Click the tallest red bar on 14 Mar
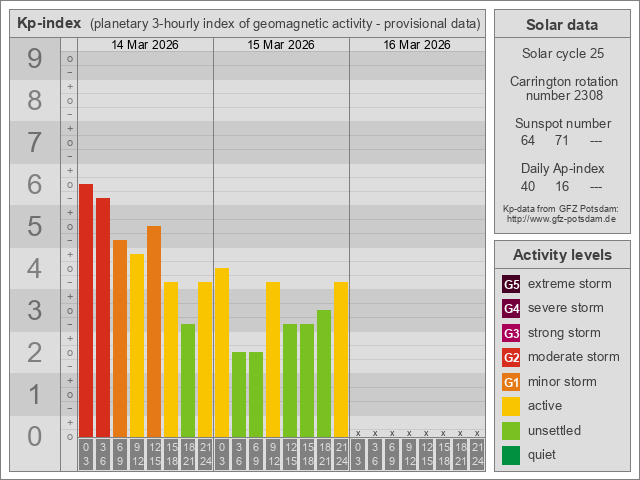Screen dimensions: 640x480 click(x=86, y=310)
